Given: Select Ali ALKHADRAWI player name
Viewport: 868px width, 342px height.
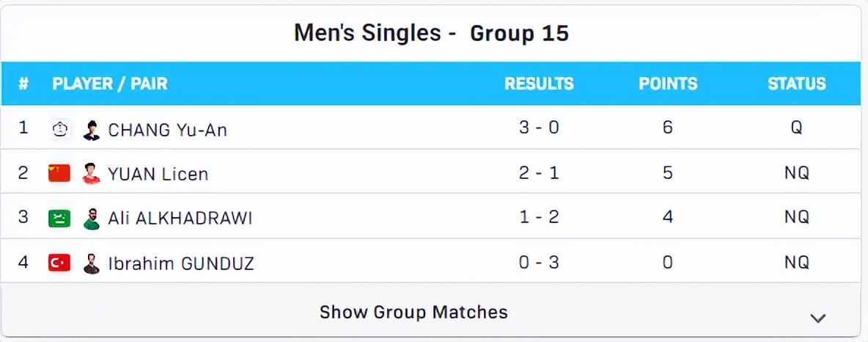Looking at the screenshot, I should (x=180, y=218).
